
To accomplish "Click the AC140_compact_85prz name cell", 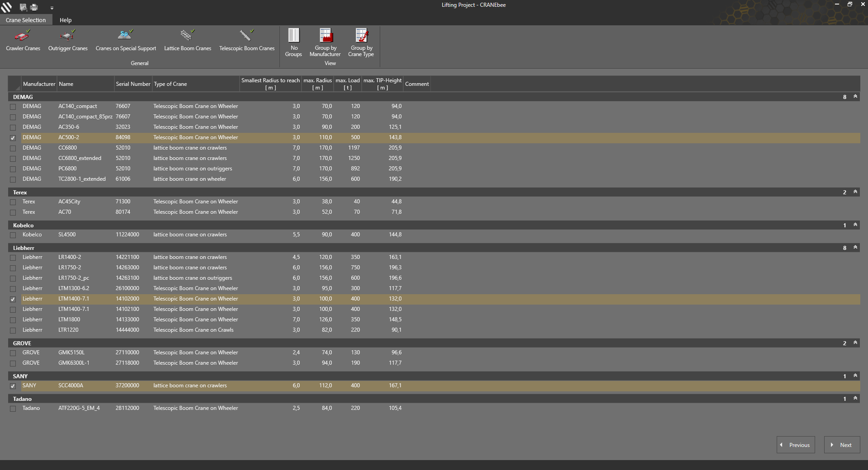I will pyautogui.click(x=85, y=117).
